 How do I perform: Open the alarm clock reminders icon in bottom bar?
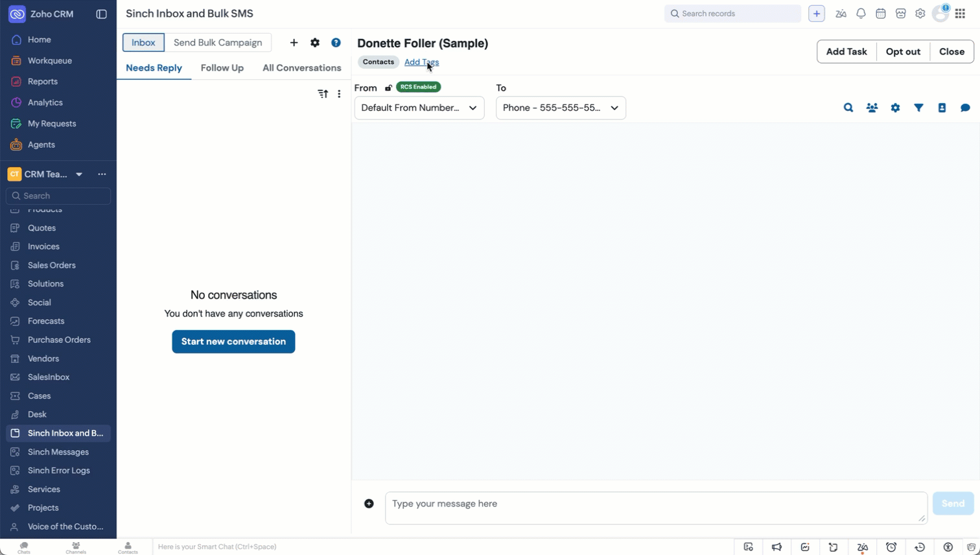(891, 547)
